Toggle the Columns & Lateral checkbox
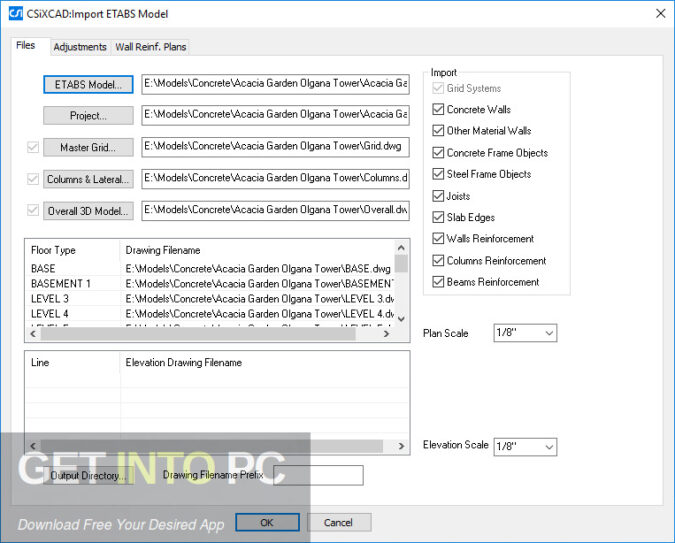The width and height of the screenshot is (675, 543). [33, 179]
